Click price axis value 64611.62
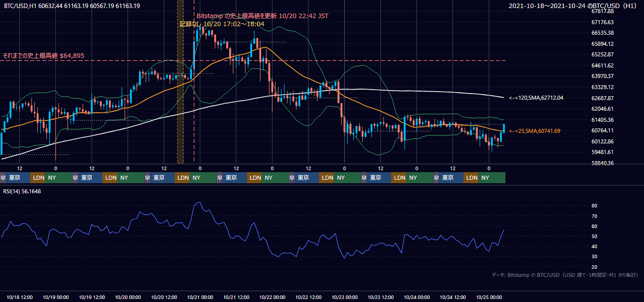Viewport: 644px width, 302px height. (x=603, y=65)
